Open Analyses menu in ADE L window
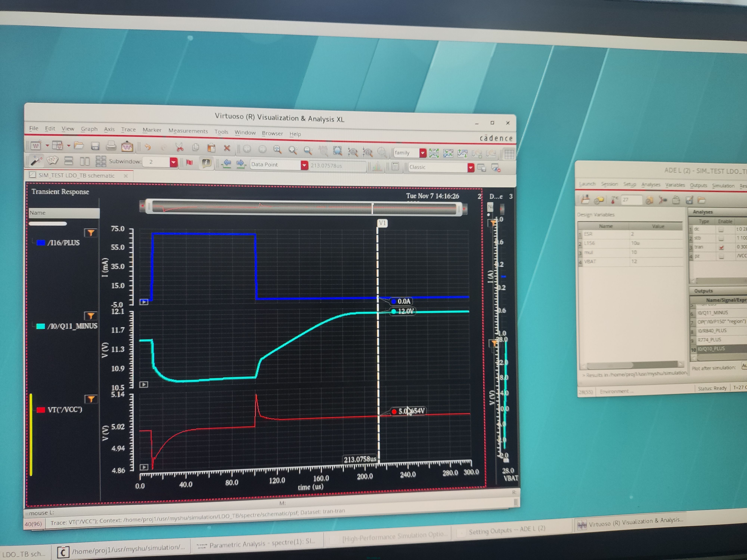The height and width of the screenshot is (560, 747). coord(650,185)
